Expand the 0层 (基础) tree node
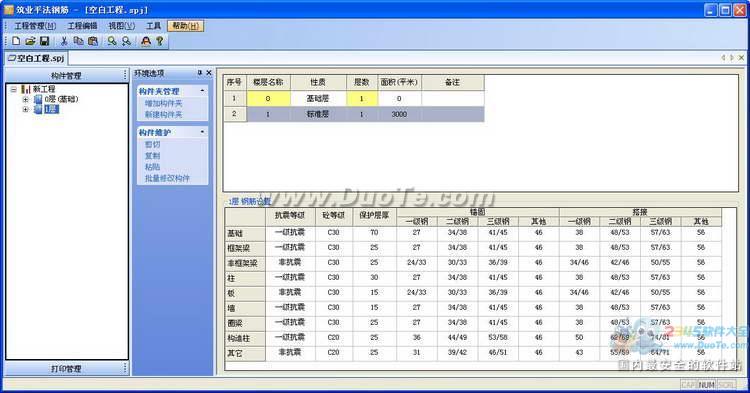 coord(26,99)
